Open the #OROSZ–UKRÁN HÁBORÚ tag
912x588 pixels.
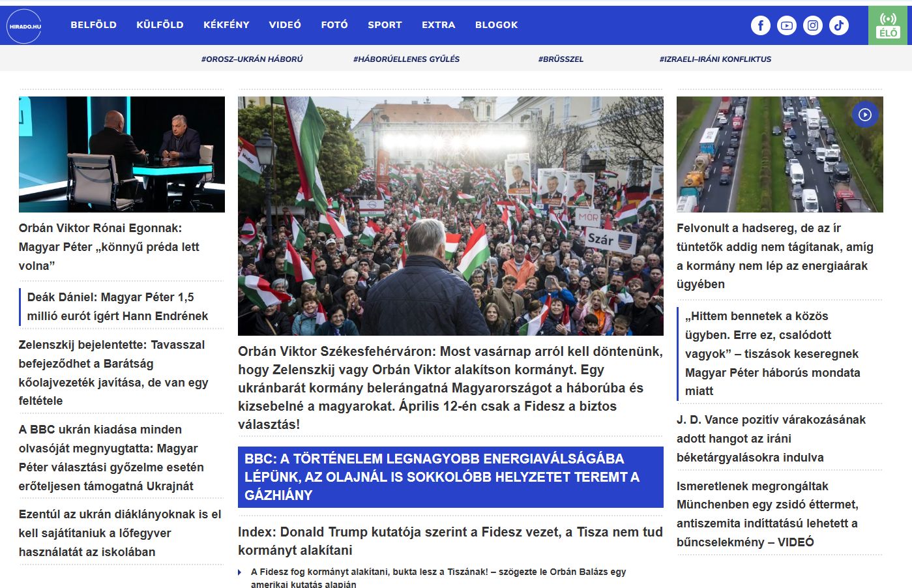tap(252, 59)
